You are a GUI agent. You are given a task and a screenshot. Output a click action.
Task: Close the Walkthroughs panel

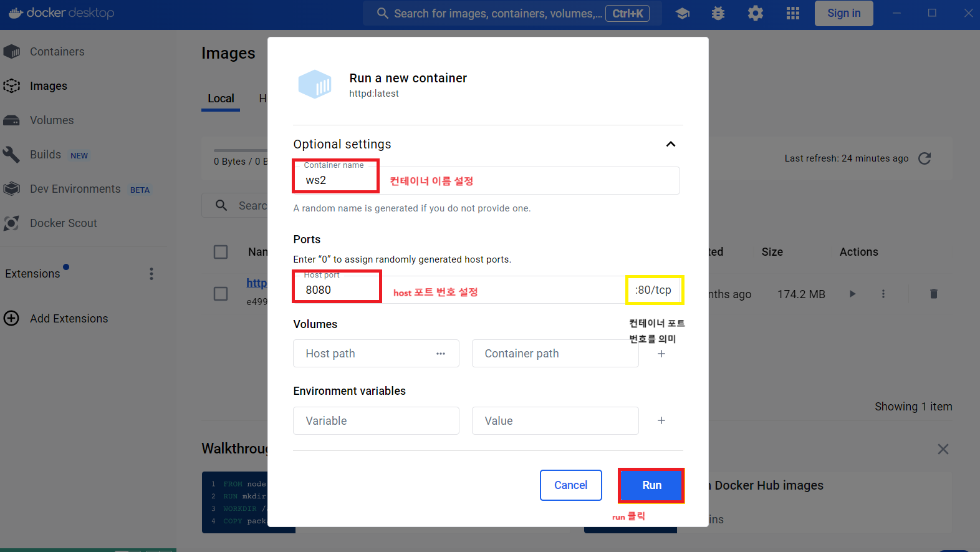943,449
